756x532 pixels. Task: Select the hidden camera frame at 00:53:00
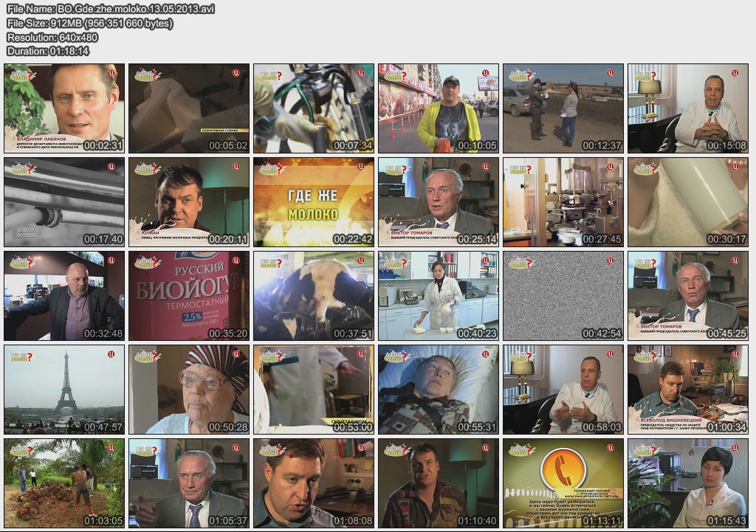[x=313, y=389]
